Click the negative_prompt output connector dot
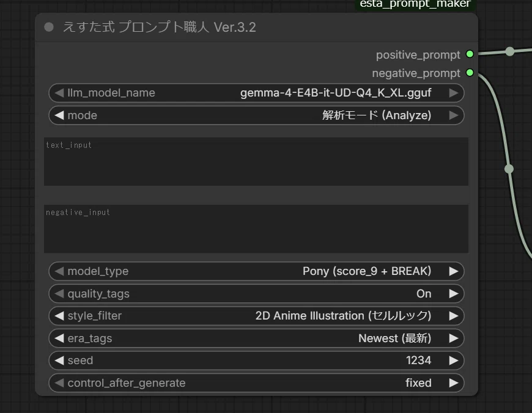Screen dimensions: 532x413 point(470,73)
